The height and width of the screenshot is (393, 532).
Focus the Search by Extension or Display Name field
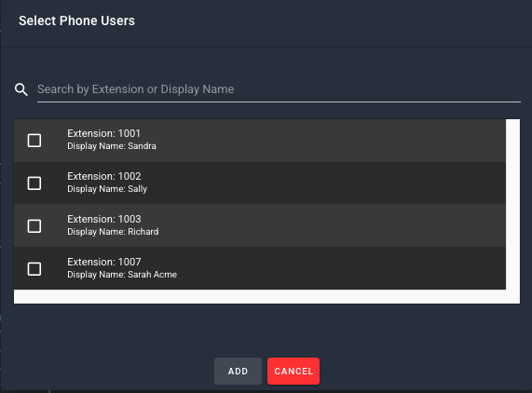[279, 89]
